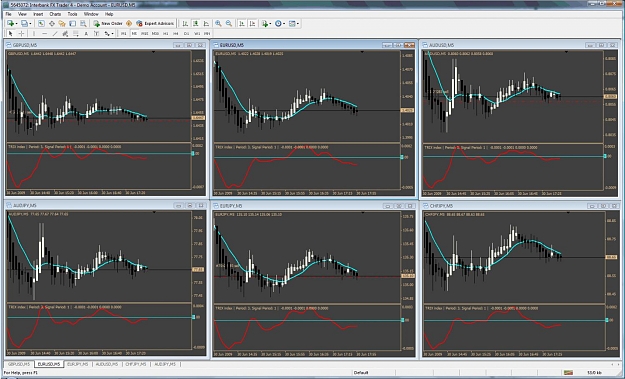Select the Text Label tool

click(x=96, y=33)
